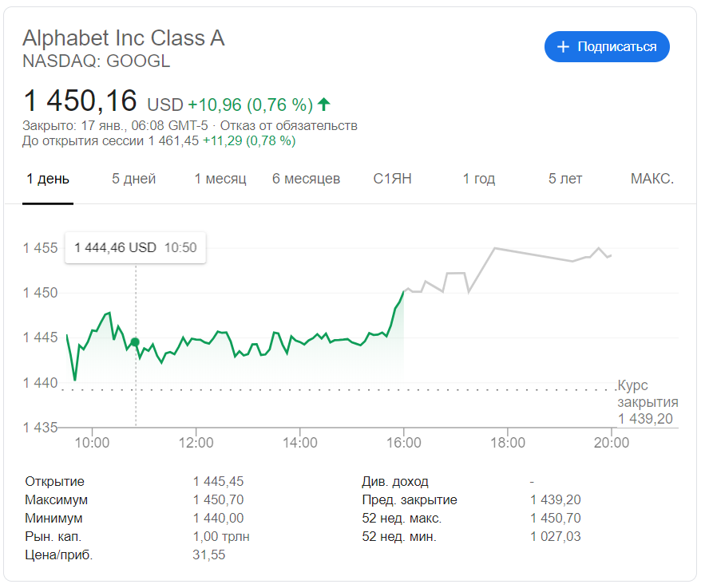Viewport: 701px width, 588px height.
Task: Switch to the 5 дней tab
Action: pyautogui.click(x=133, y=179)
